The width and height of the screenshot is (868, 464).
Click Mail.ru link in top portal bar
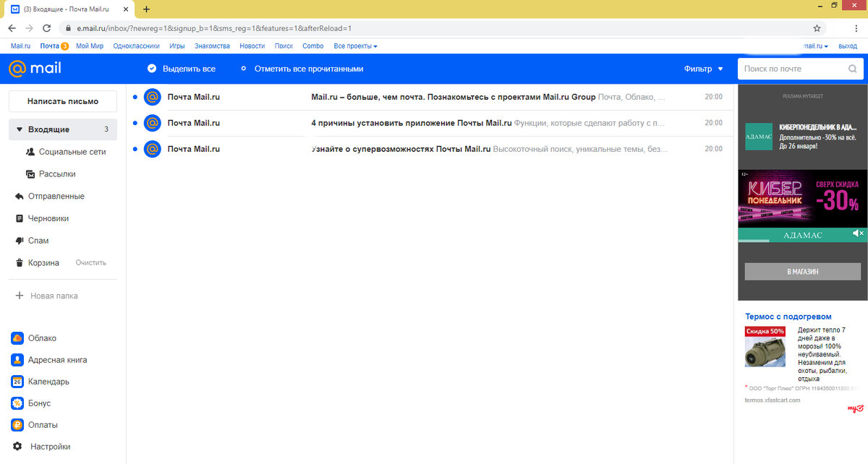pos(20,46)
